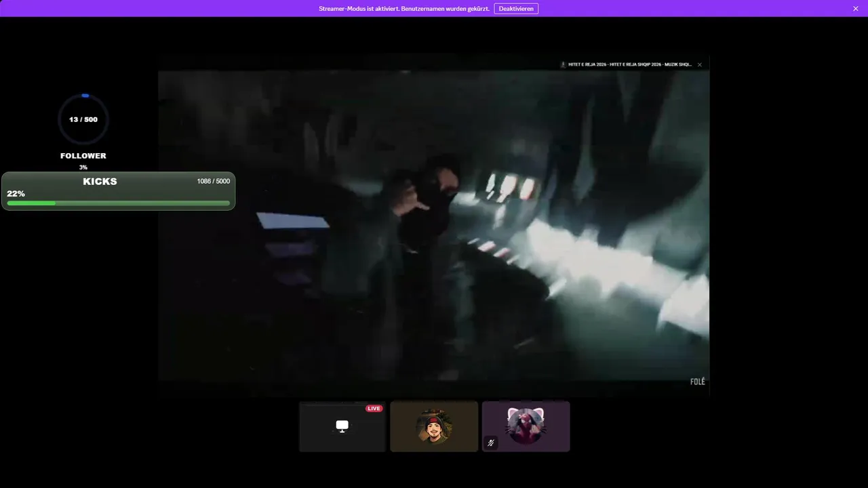Click the muted microphone icon on the purple tile

click(491, 443)
